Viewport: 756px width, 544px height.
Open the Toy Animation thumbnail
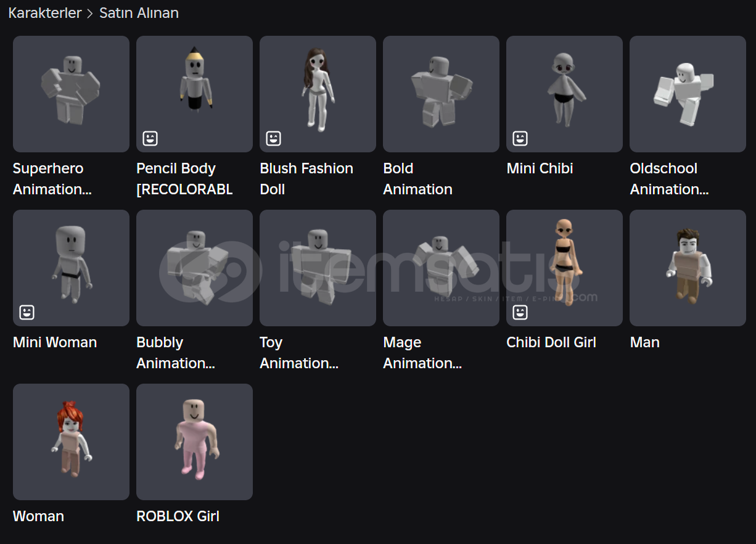pos(318,268)
